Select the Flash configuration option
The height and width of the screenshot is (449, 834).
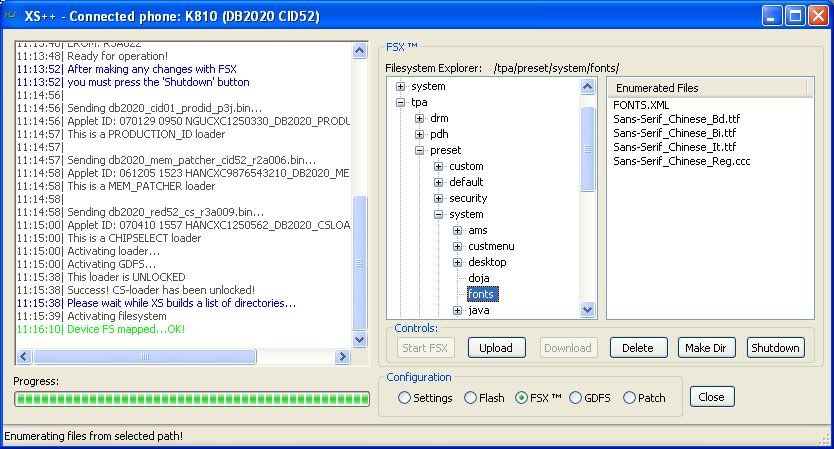[x=470, y=398]
